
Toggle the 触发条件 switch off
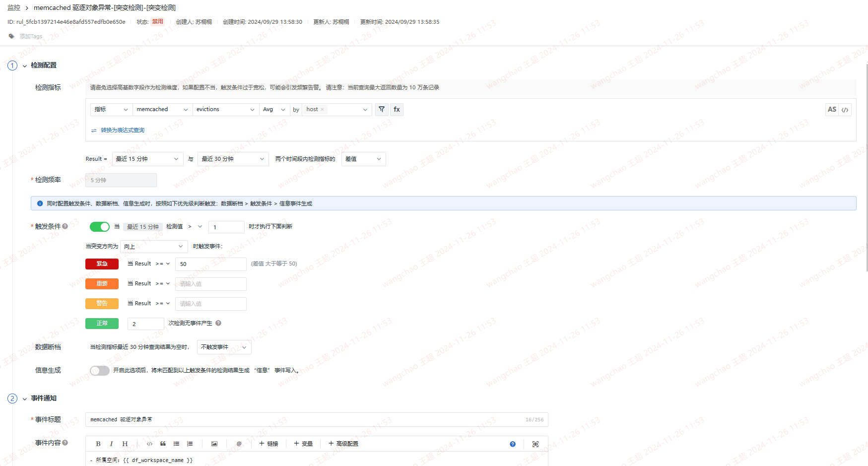point(100,227)
